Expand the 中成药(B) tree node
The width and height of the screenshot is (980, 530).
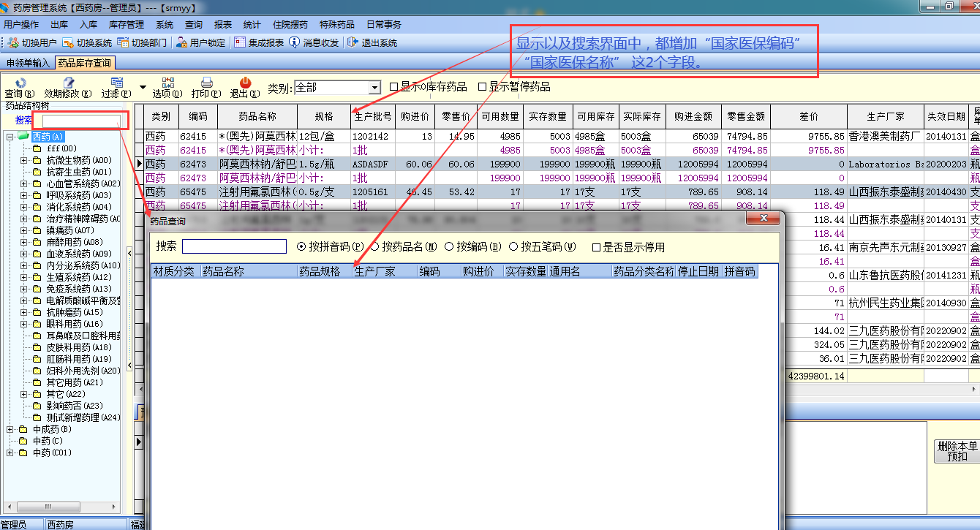point(10,429)
